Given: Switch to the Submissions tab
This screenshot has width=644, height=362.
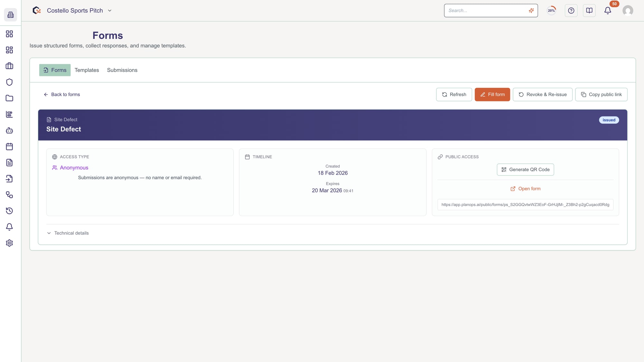Looking at the screenshot, I should (x=122, y=70).
